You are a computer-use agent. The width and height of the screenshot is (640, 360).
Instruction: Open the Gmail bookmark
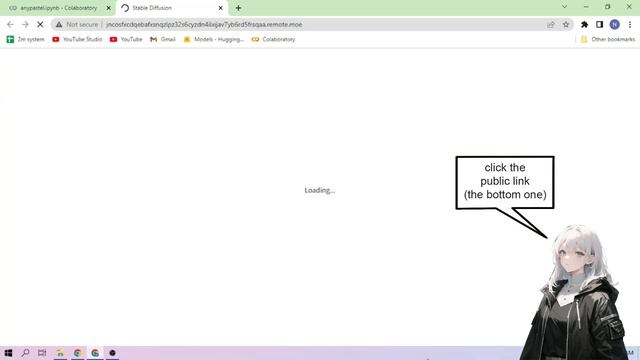(x=163, y=39)
